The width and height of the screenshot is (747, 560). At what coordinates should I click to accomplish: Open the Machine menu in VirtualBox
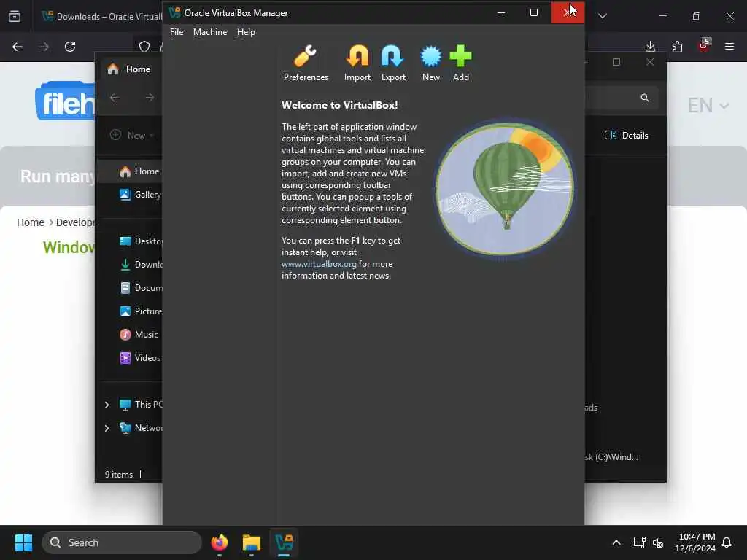coord(210,32)
